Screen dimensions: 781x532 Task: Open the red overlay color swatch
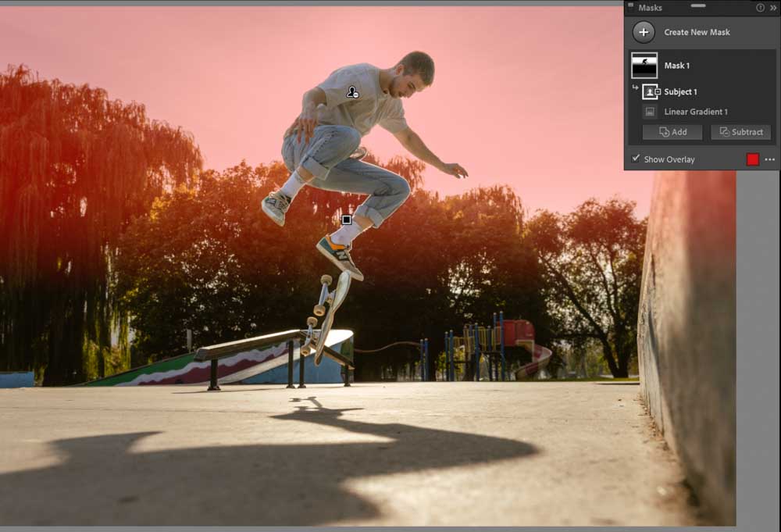coord(753,159)
